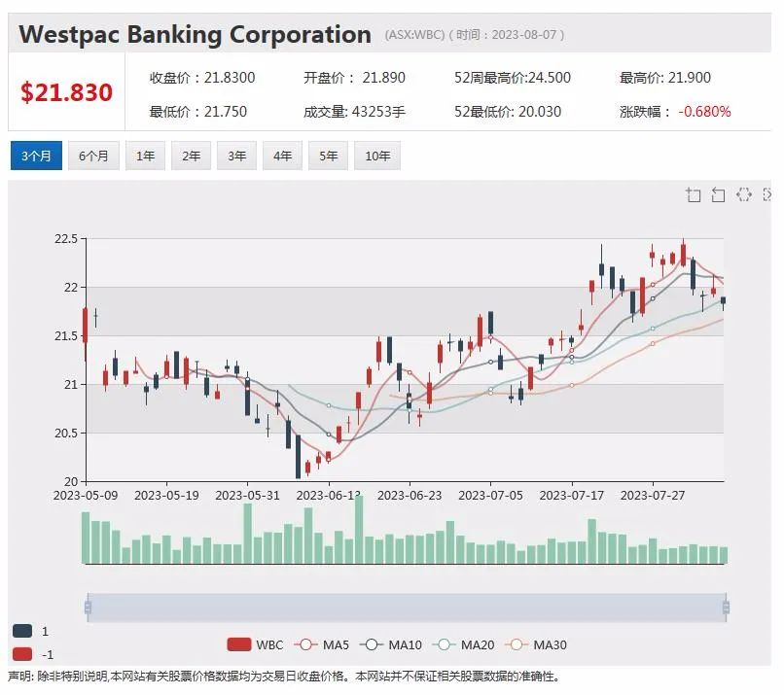This screenshot has width=784, height=695.
Task: Click the (ASX:WBC) ticker text
Action: pos(414,34)
